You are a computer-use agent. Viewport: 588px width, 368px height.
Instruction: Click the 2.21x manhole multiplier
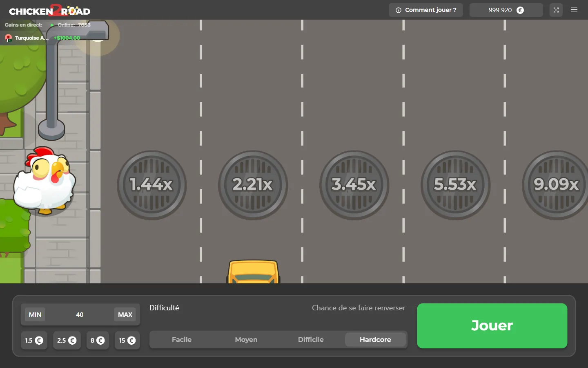253,185
